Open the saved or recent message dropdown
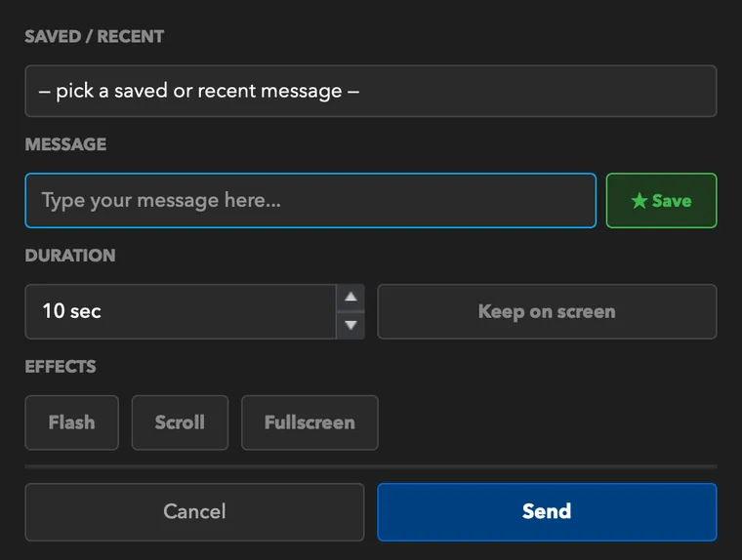 (x=371, y=91)
